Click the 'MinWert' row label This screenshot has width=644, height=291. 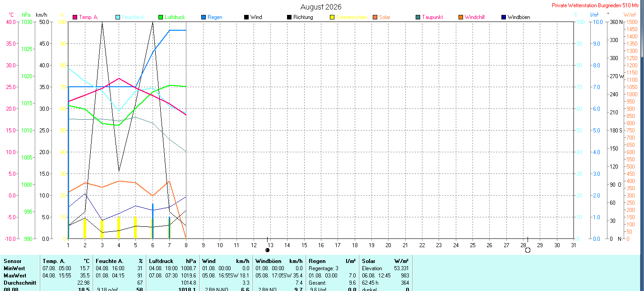pos(14,268)
